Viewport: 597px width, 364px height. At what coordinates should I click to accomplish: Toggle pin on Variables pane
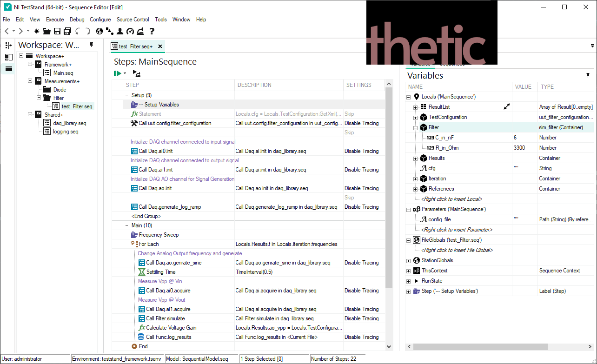coord(588,75)
